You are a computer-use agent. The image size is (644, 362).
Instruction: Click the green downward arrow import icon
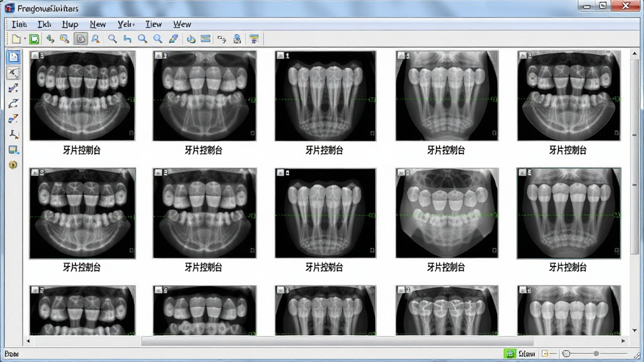click(x=50, y=39)
